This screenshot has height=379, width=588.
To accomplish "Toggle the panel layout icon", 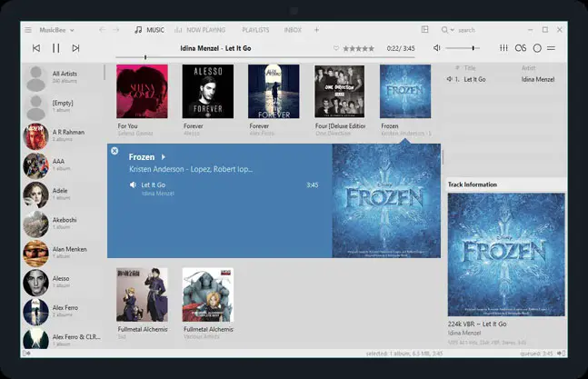I will pyautogui.click(x=425, y=29).
